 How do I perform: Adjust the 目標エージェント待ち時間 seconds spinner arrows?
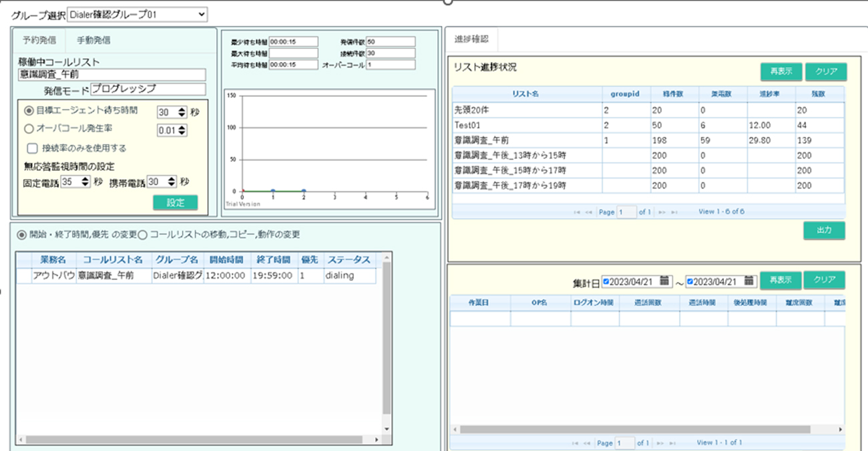(182, 113)
